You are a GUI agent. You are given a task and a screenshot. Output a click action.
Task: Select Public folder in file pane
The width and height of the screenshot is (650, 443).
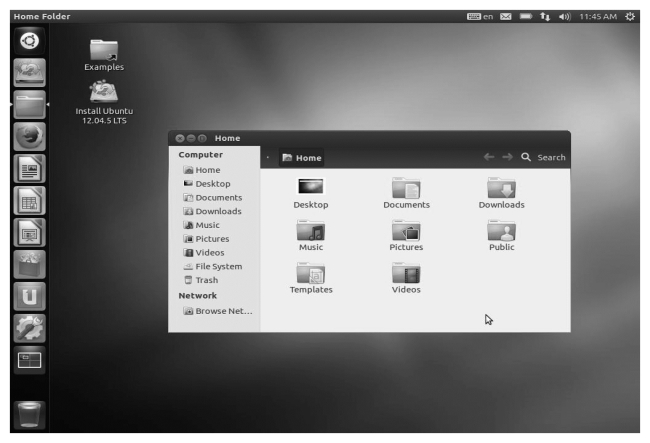502,236
